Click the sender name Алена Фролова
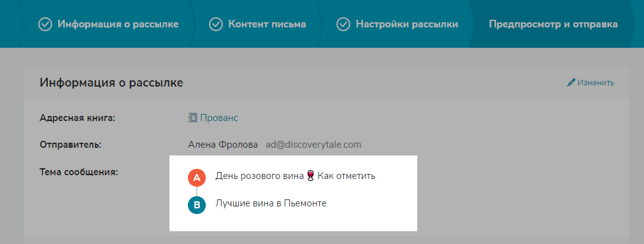644x244 pixels. [x=223, y=145]
